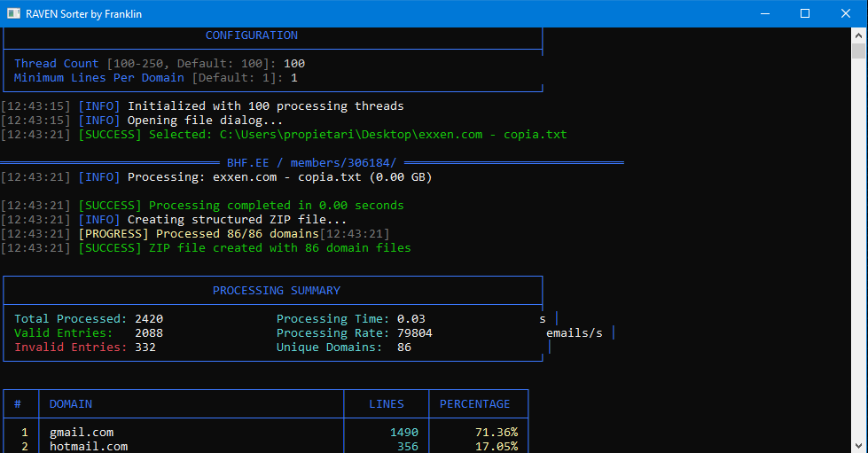Click Total Processed value 2420
The width and height of the screenshot is (868, 453).
tap(149, 319)
